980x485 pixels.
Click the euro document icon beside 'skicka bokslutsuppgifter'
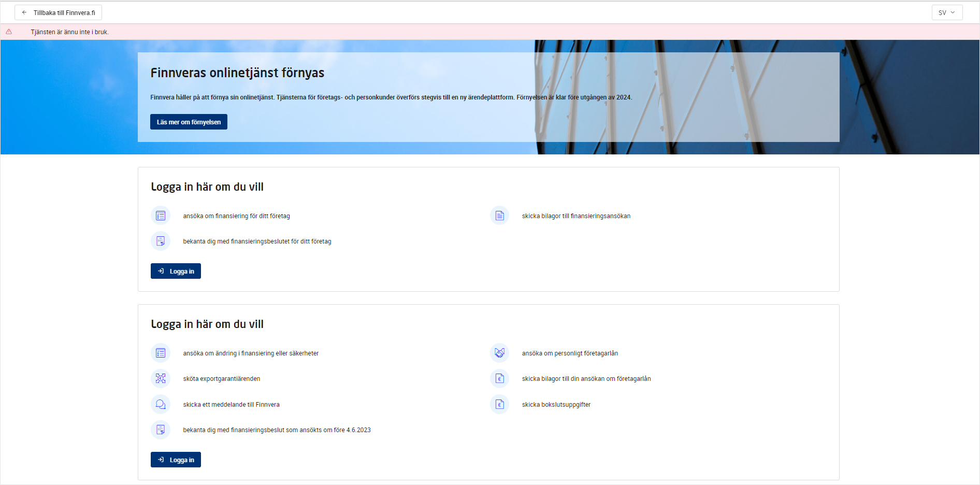tap(499, 404)
